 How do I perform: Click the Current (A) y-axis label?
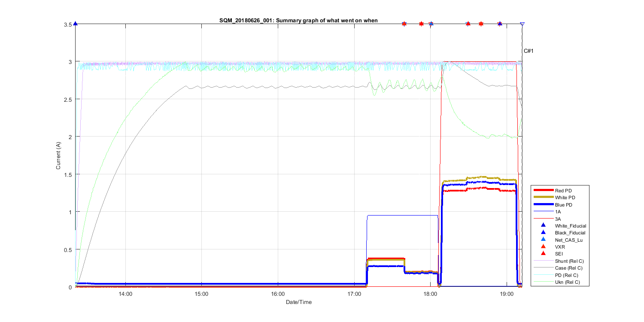coord(58,155)
